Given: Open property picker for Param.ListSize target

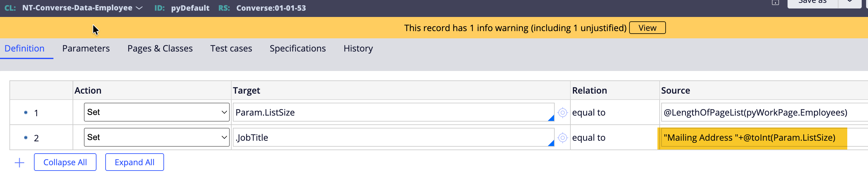Looking at the screenshot, I should (563, 112).
